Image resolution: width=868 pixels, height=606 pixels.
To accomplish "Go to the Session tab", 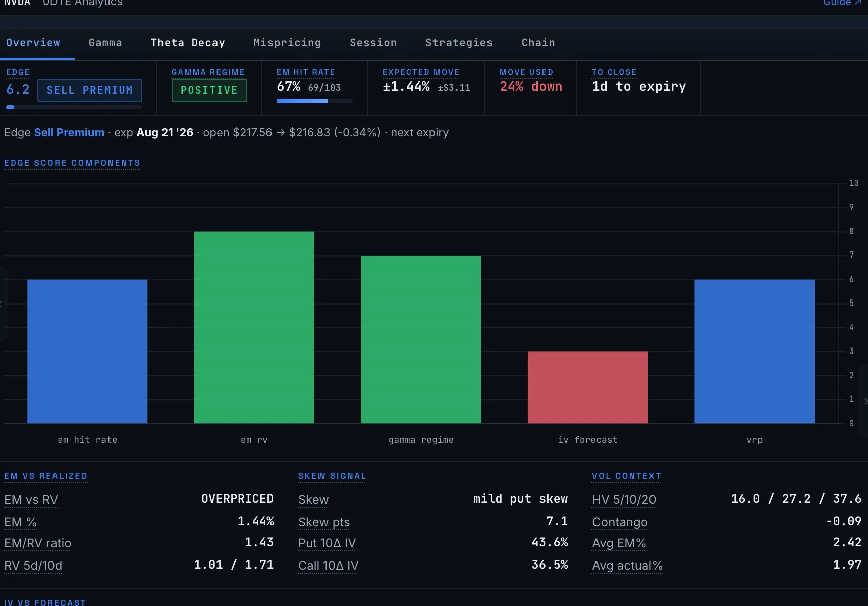I will [x=373, y=43].
